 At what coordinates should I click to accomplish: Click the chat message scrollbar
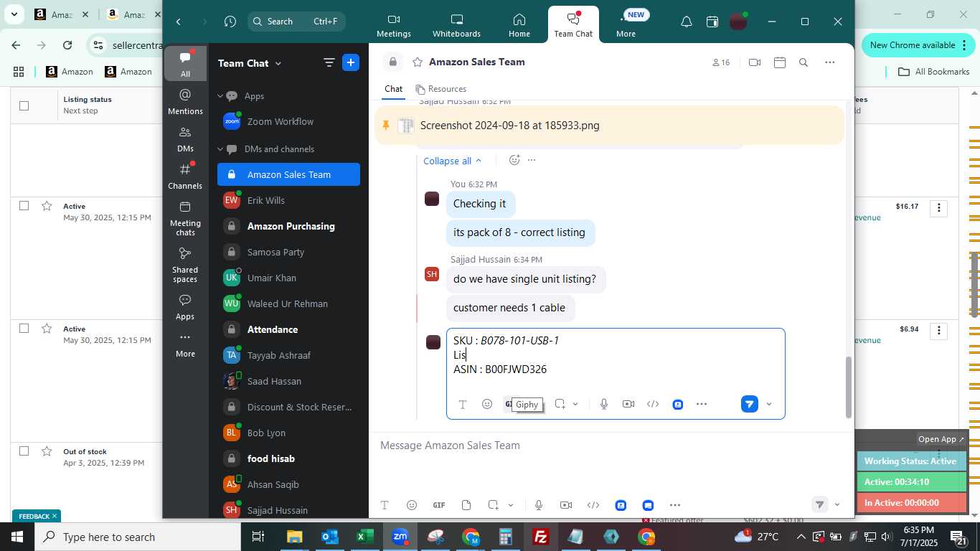(x=849, y=387)
